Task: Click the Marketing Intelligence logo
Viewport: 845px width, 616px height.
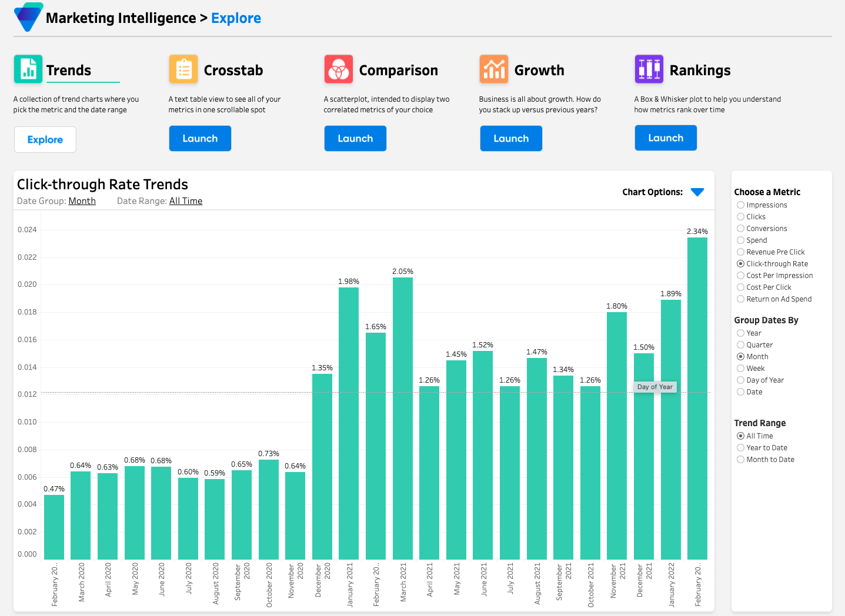Action: coord(28,17)
